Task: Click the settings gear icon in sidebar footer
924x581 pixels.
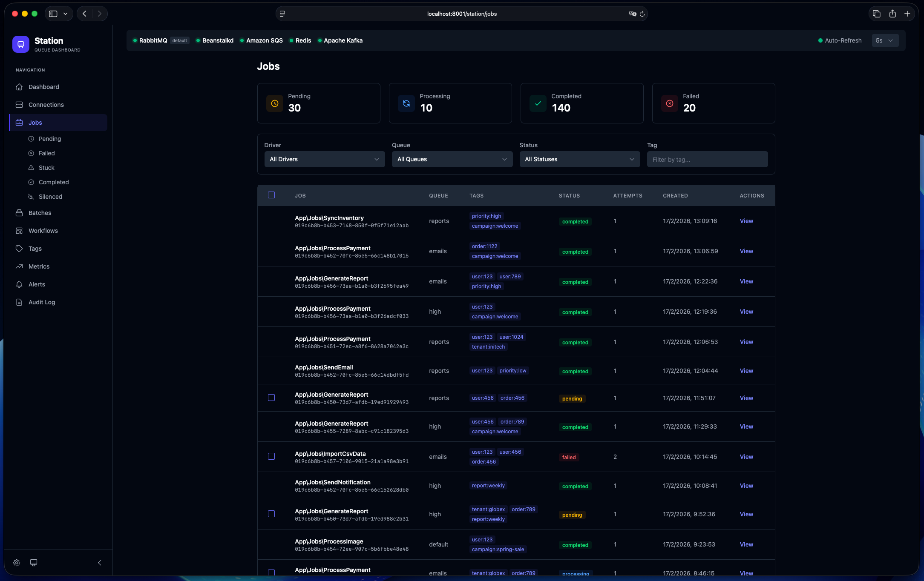Action: click(x=17, y=563)
